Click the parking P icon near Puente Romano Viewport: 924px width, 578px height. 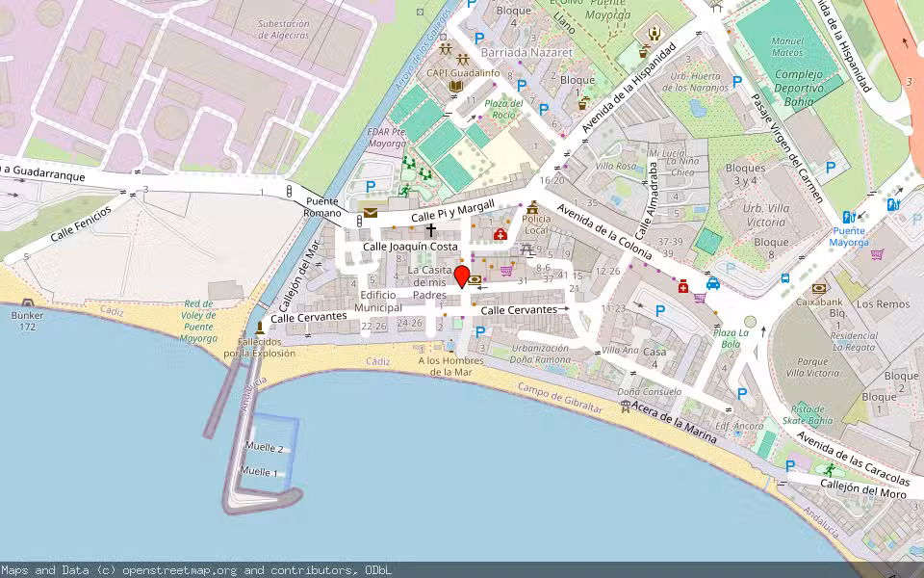pyautogui.click(x=370, y=187)
